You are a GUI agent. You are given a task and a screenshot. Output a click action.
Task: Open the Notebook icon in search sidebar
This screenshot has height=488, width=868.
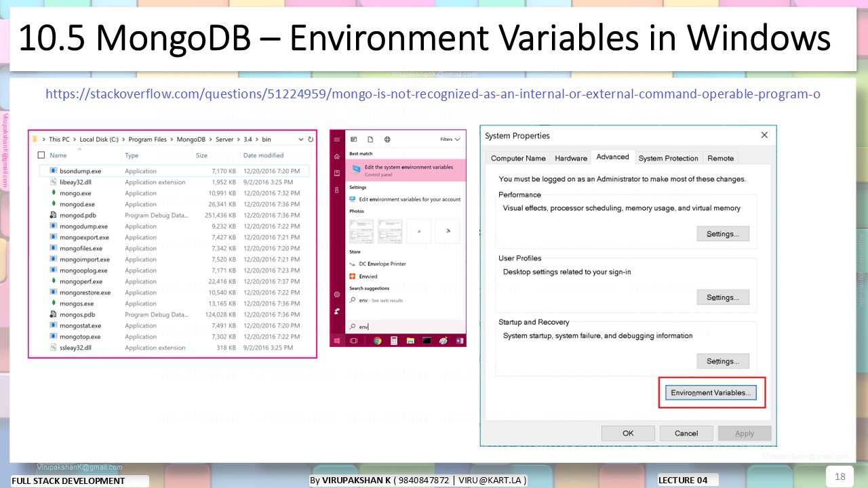coord(337,173)
